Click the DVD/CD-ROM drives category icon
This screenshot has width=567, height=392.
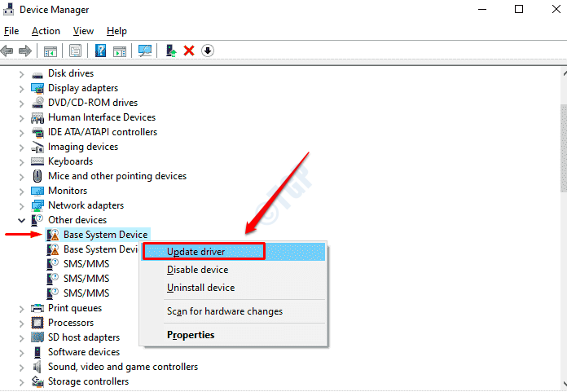click(x=37, y=103)
